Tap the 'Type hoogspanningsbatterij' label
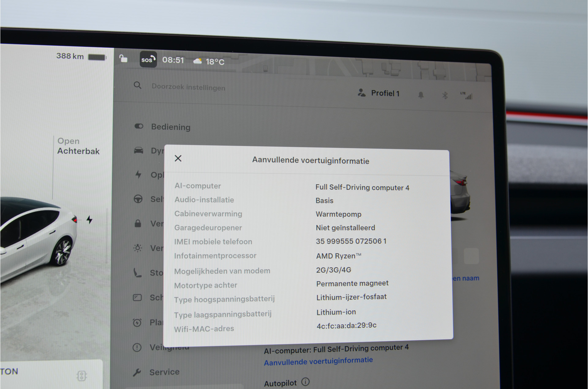Image resolution: width=588 pixels, height=389 pixels. tap(224, 299)
